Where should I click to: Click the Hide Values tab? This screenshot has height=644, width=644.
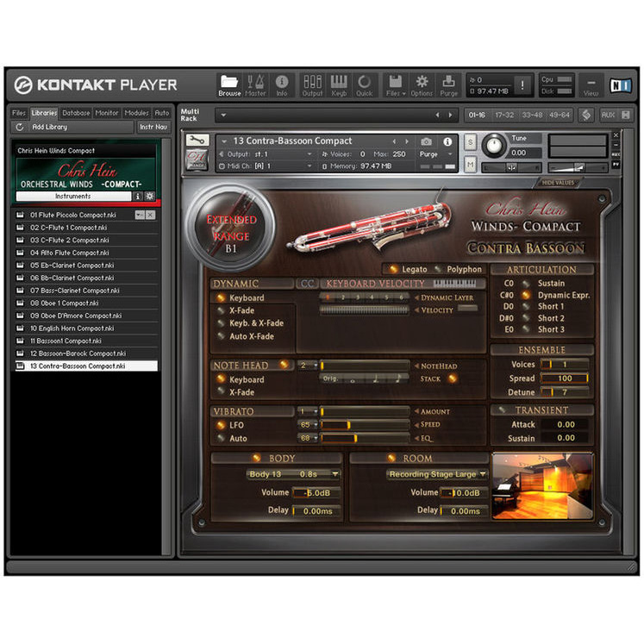[x=558, y=183]
